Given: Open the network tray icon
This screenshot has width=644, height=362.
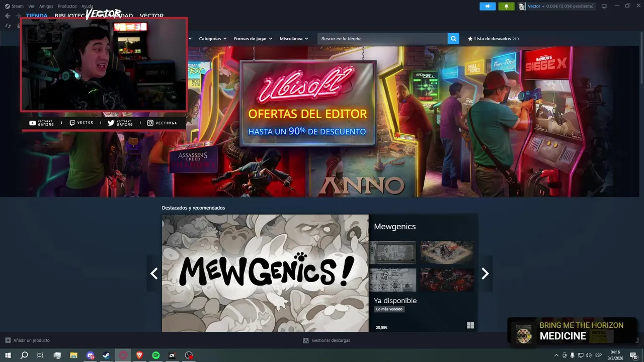Looking at the screenshot, I should pyautogui.click(x=580, y=355).
